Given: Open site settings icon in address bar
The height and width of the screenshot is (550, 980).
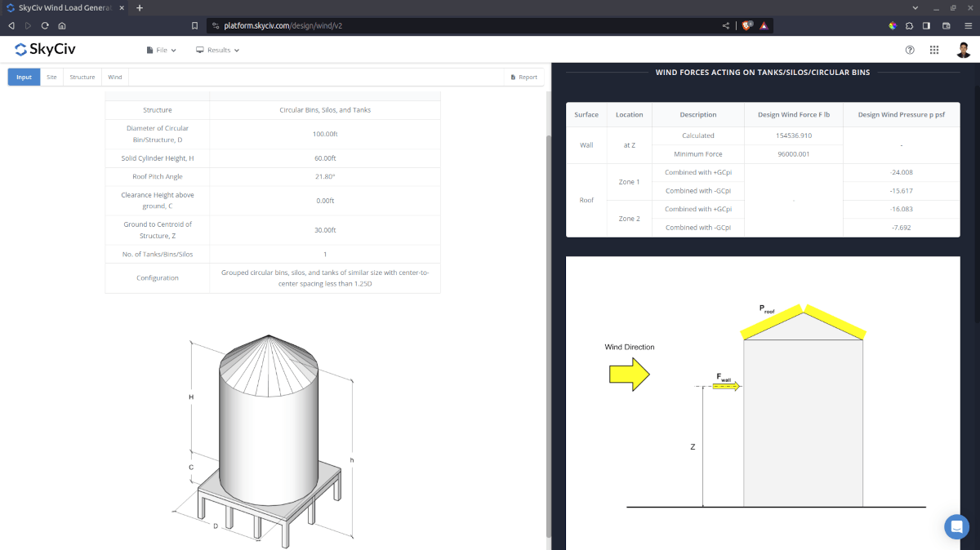Looking at the screenshot, I should click(x=216, y=25).
